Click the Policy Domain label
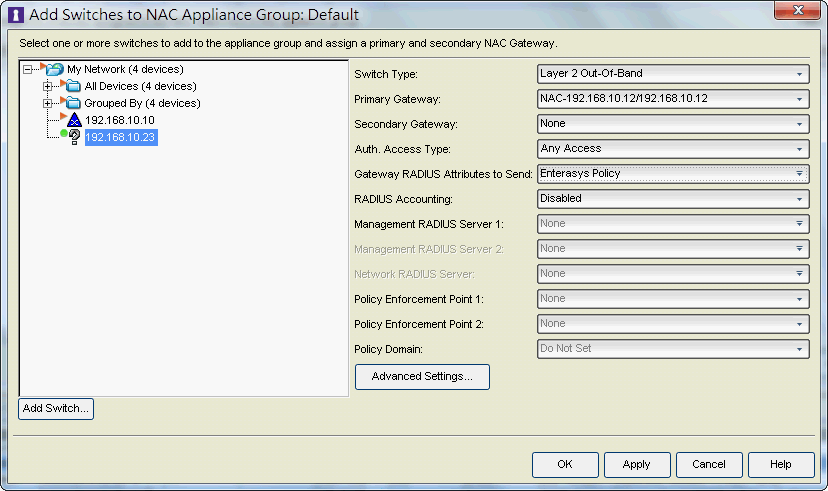Image resolution: width=828 pixels, height=491 pixels. pos(389,350)
